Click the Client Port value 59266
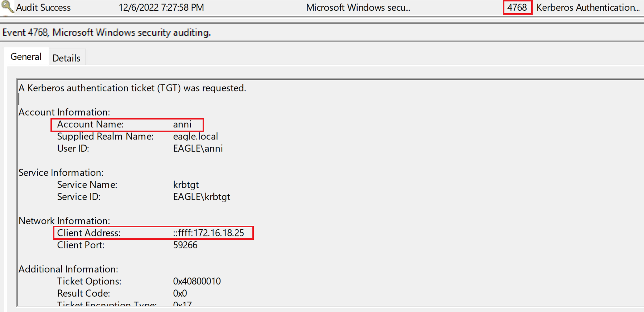This screenshot has height=312, width=644. [185, 245]
